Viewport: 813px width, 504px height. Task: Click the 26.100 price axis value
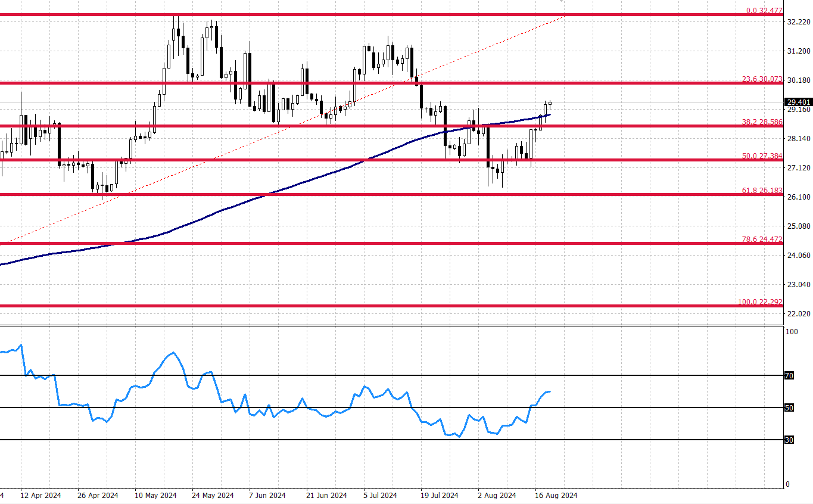click(798, 197)
